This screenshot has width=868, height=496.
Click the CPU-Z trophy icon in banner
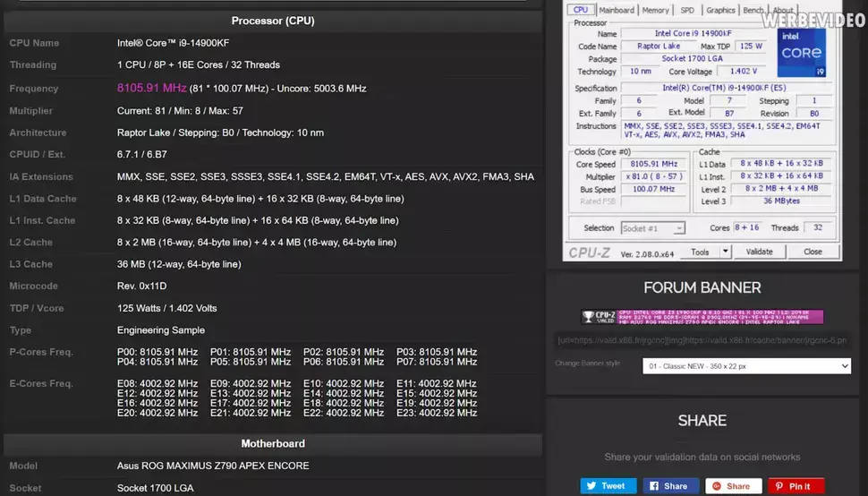click(588, 317)
